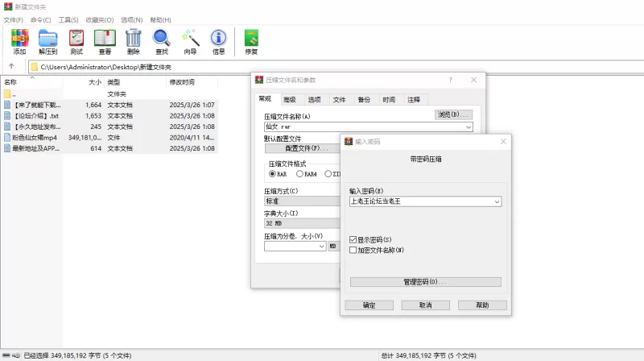Click the 信息 (Info) toolbar icon
Screen dimensions: 644x361
(x=218, y=42)
